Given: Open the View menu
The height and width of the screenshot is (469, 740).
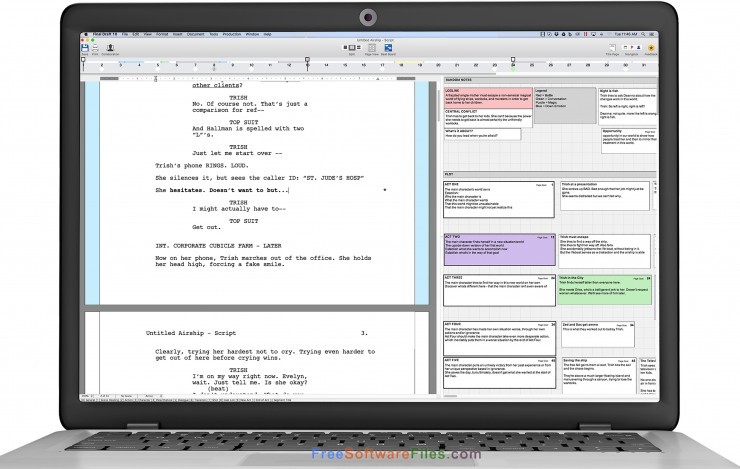Looking at the screenshot, I should (x=147, y=34).
